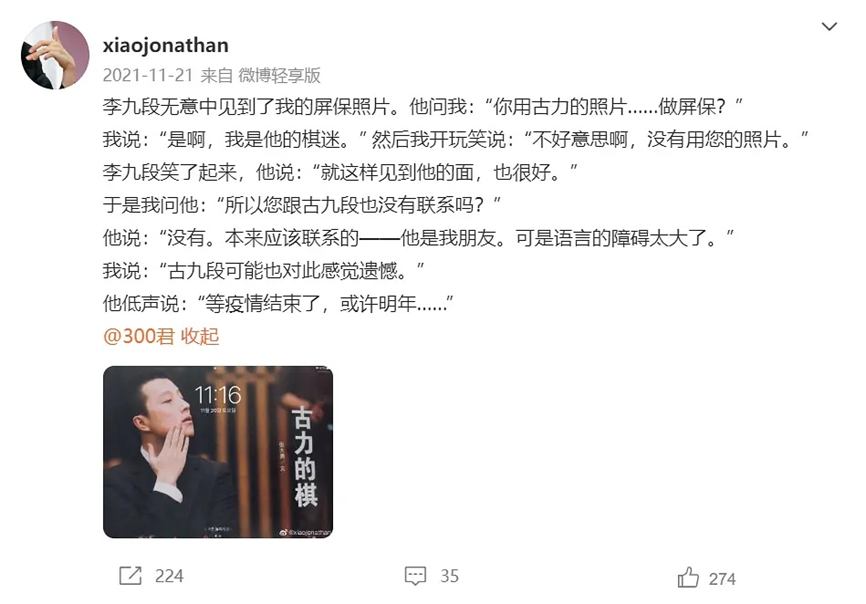Open the comments speech bubble icon
This screenshot has height=604, width=866.
[x=415, y=576]
